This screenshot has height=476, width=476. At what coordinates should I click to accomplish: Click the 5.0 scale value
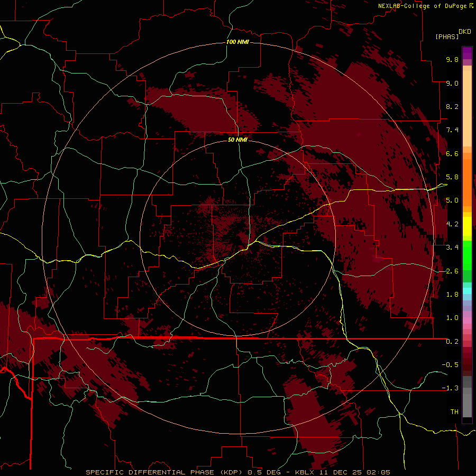[x=452, y=200]
